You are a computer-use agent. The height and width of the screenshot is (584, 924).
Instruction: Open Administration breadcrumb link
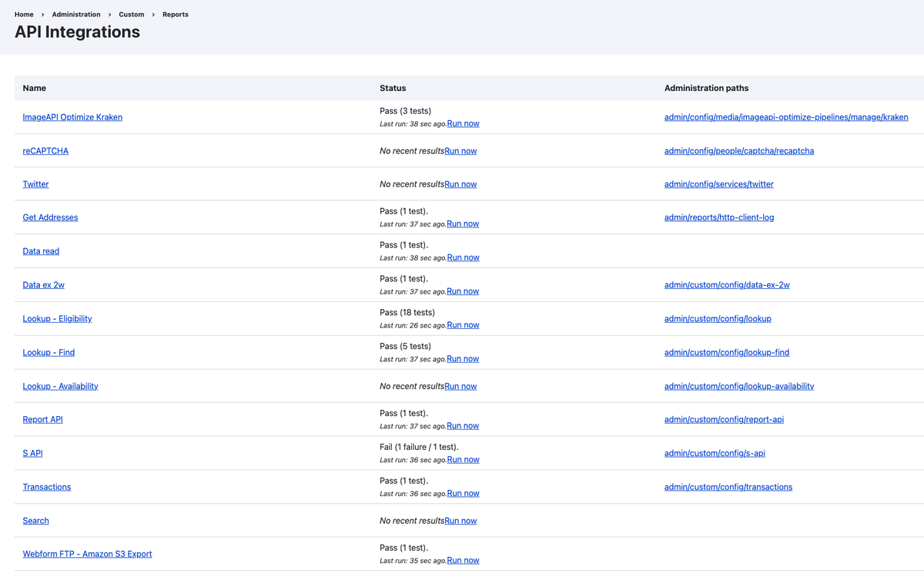coord(76,15)
